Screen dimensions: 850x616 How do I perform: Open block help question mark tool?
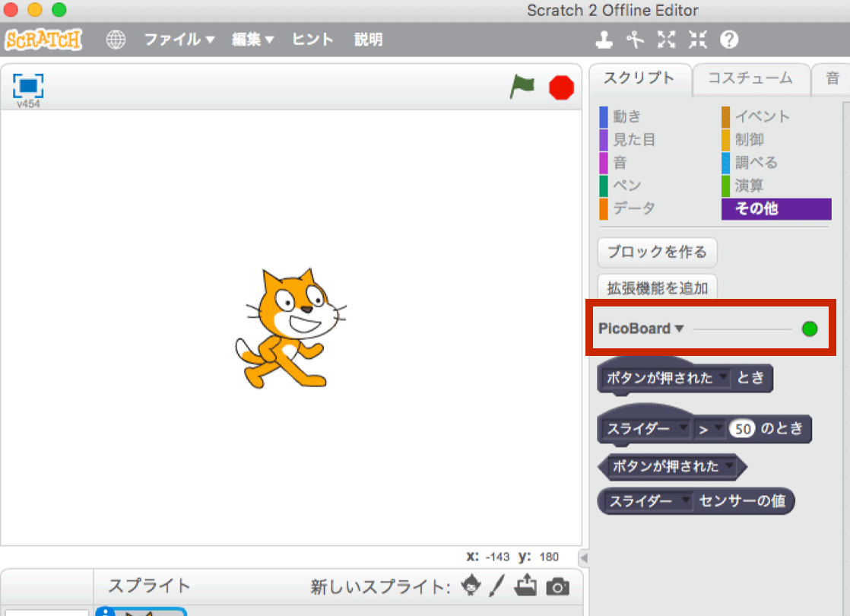coord(729,40)
